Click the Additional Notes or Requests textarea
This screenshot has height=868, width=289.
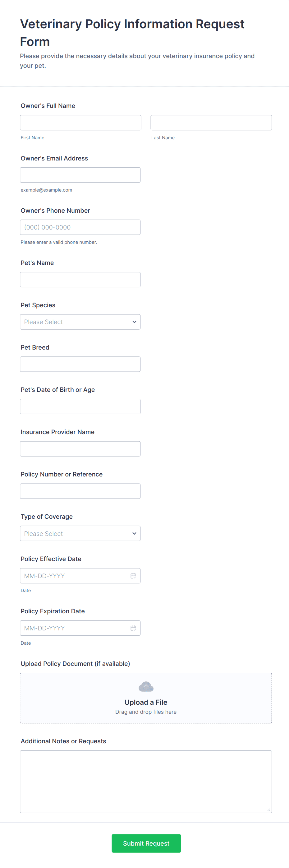(146, 781)
